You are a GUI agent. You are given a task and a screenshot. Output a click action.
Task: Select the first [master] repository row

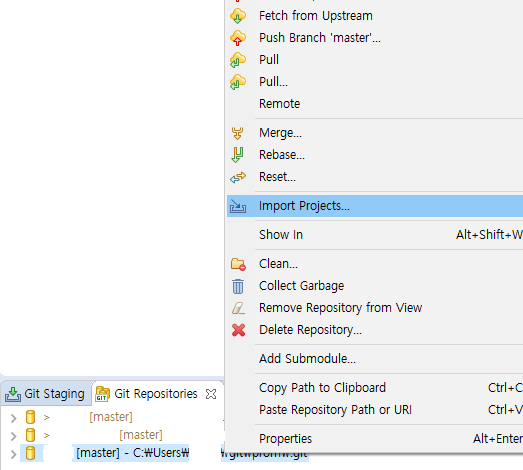(x=111, y=417)
